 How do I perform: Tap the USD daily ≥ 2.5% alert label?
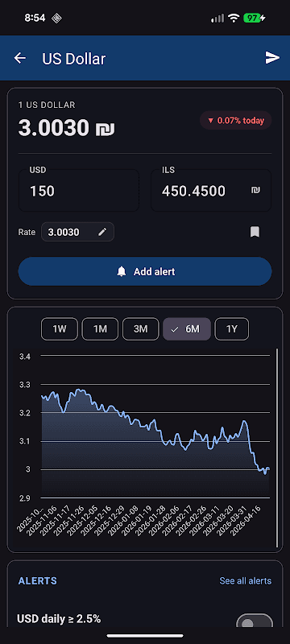(x=59, y=618)
